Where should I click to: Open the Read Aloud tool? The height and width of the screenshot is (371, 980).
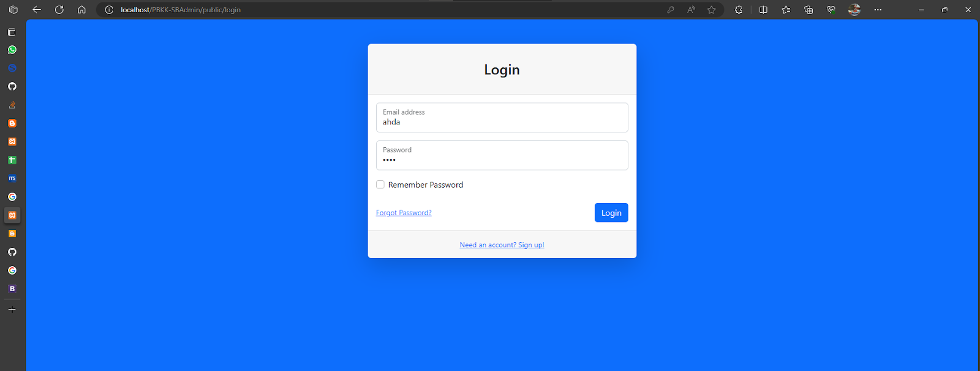click(x=691, y=10)
